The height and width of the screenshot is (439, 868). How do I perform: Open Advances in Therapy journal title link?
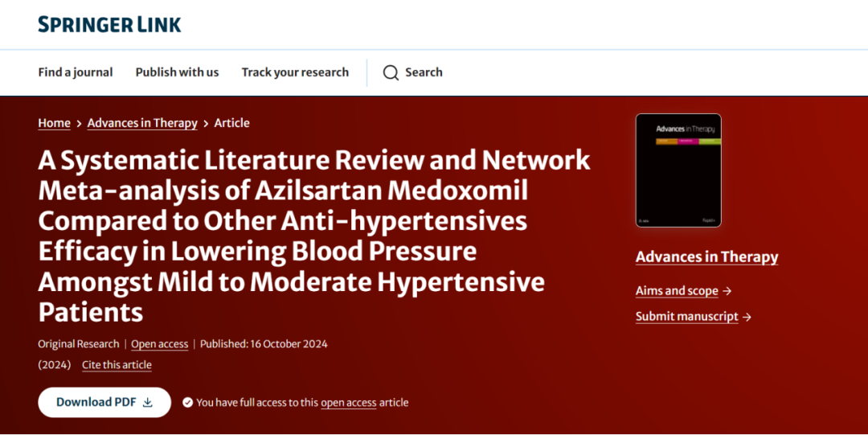tap(706, 257)
